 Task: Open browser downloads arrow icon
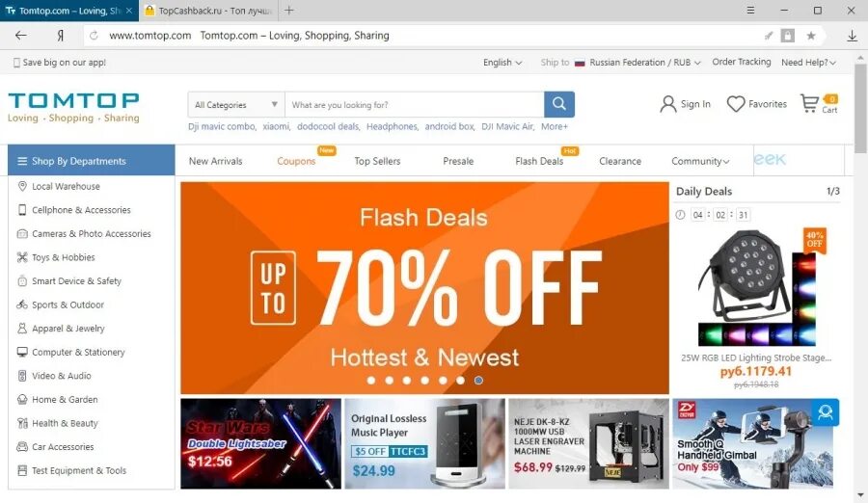click(852, 36)
